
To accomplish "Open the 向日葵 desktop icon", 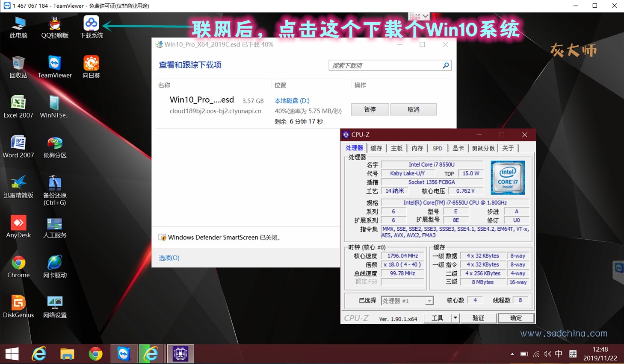I will [x=91, y=67].
